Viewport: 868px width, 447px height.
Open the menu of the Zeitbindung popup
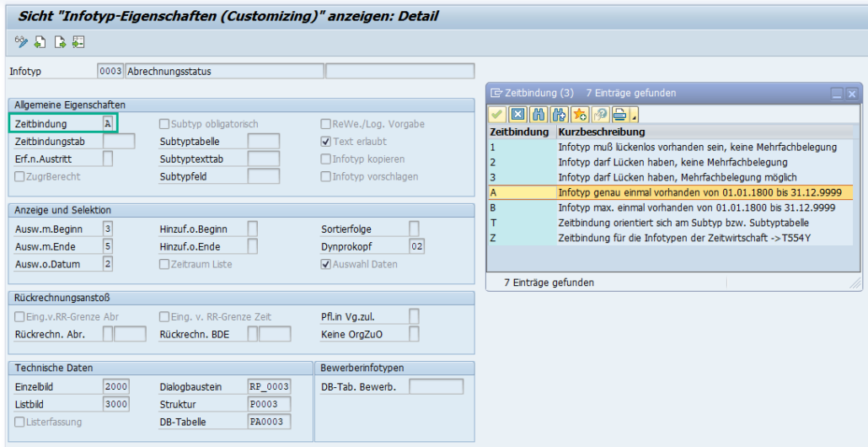(496, 93)
